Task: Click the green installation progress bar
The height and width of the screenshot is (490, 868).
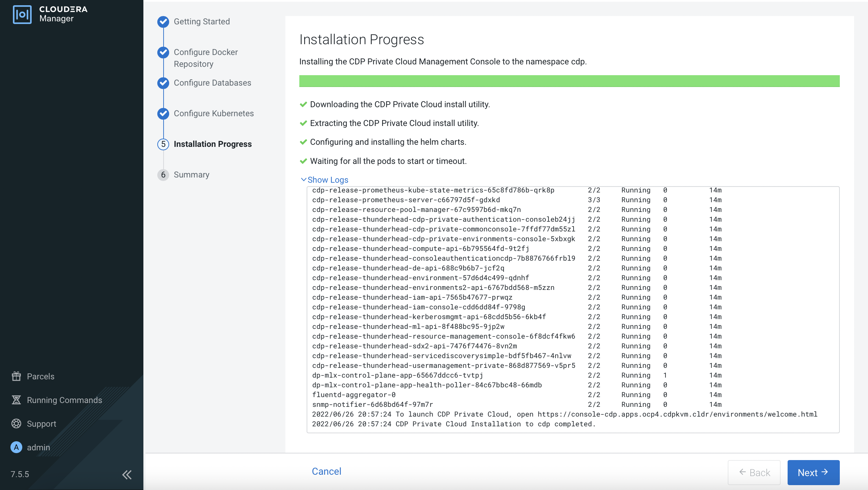Action: coord(569,81)
